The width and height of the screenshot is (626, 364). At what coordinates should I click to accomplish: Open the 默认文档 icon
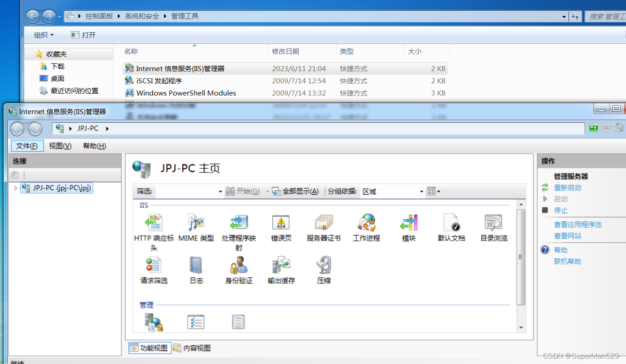click(451, 223)
